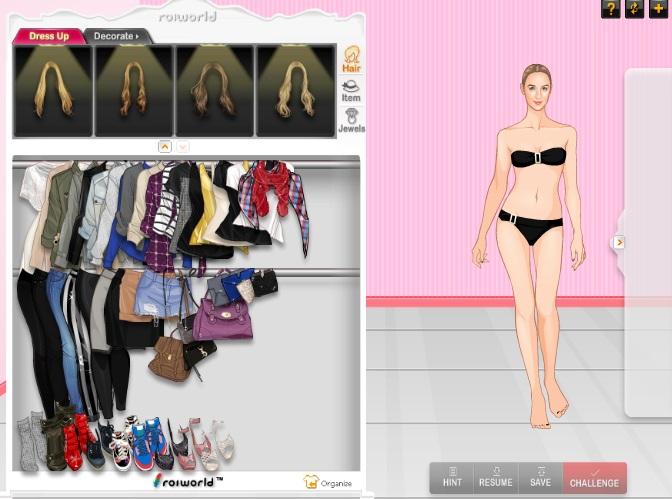Open the Item category icon
Screen dimensions: 672x499
pos(351,91)
